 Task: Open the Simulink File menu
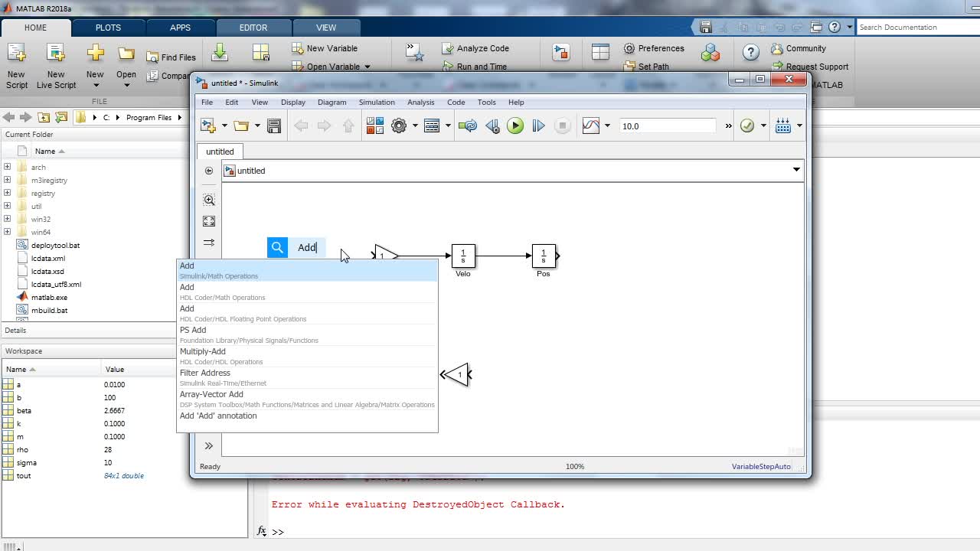tap(207, 103)
